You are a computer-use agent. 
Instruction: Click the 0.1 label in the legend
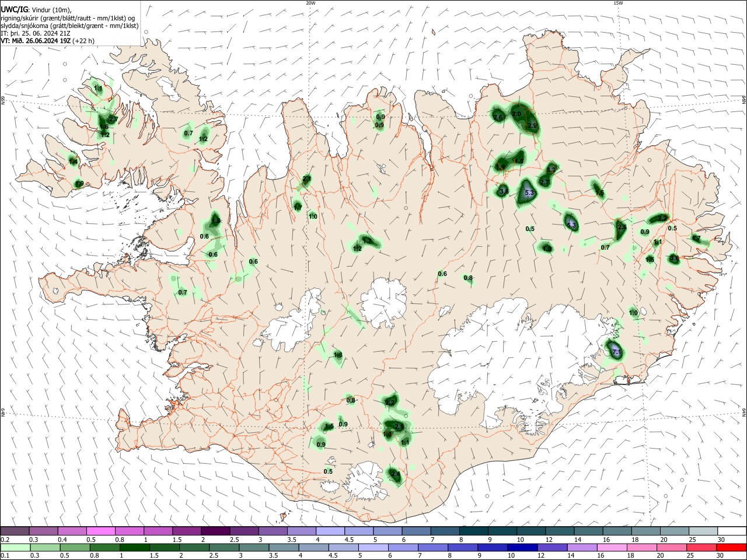click(x=5, y=556)
